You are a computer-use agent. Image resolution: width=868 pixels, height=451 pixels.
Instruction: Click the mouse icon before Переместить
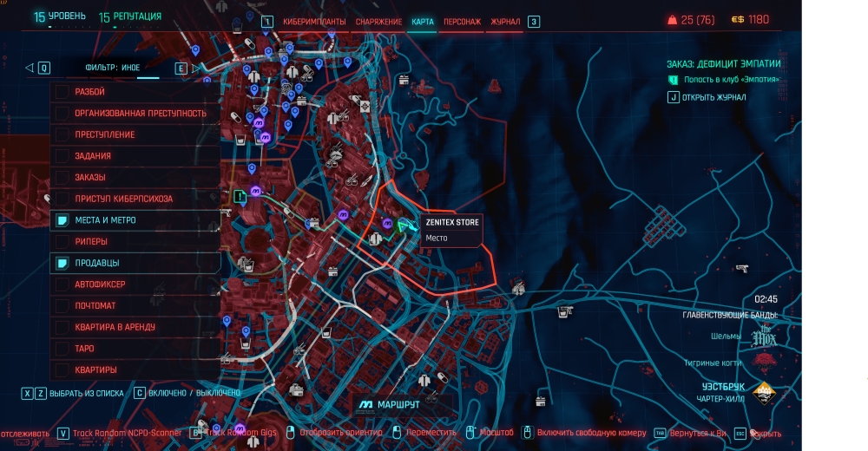point(397,433)
